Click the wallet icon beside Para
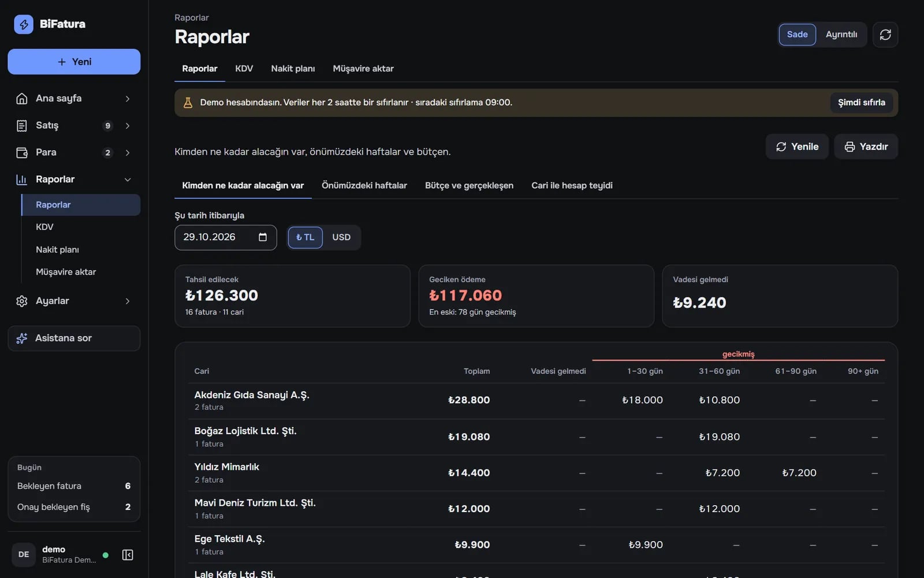924x578 pixels. point(22,153)
